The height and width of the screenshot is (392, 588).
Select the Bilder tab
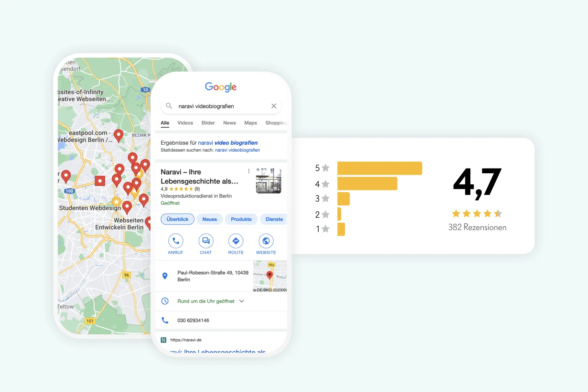[x=208, y=123]
